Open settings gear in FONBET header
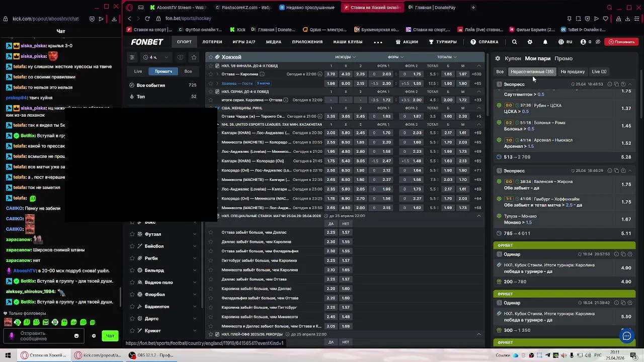This screenshot has height=362, width=644. point(530,42)
